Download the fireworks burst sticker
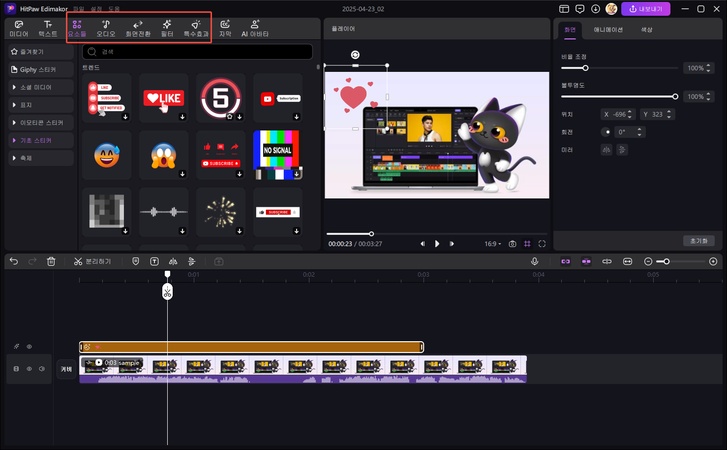This screenshot has width=727, height=450. pos(239,231)
